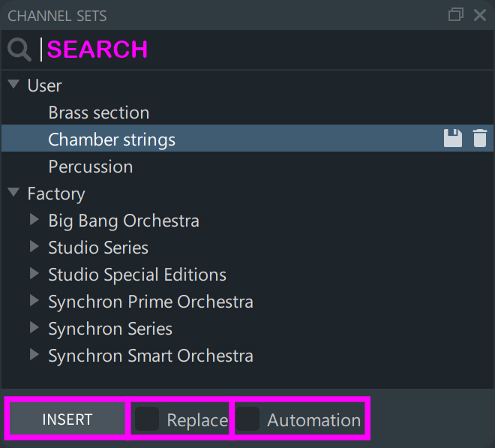Enable the Replace checkbox
Image resolution: width=495 pixels, height=448 pixels.
coord(147,419)
